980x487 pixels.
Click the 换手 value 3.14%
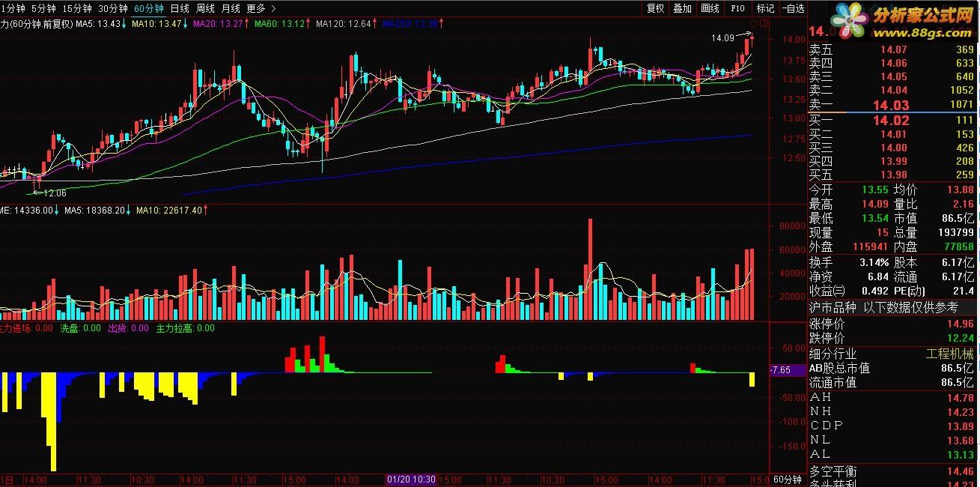point(873,263)
